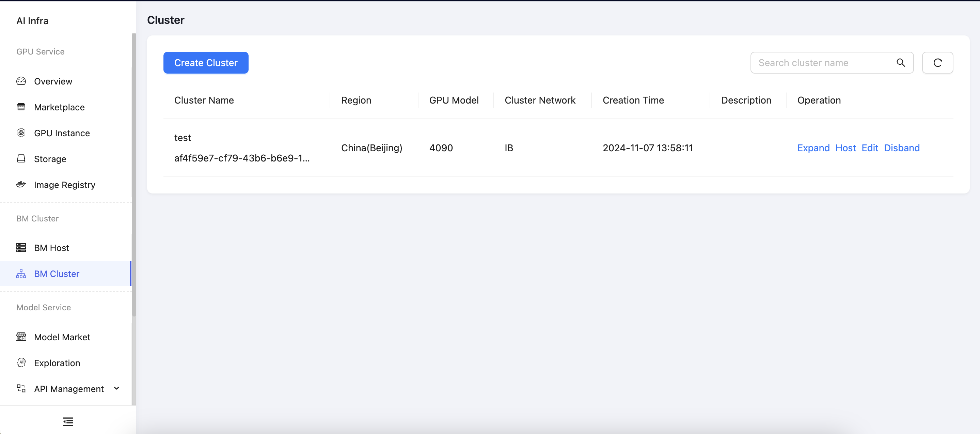The height and width of the screenshot is (434, 980).
Task: Go to GPU Instance page
Action: pyautogui.click(x=65, y=133)
